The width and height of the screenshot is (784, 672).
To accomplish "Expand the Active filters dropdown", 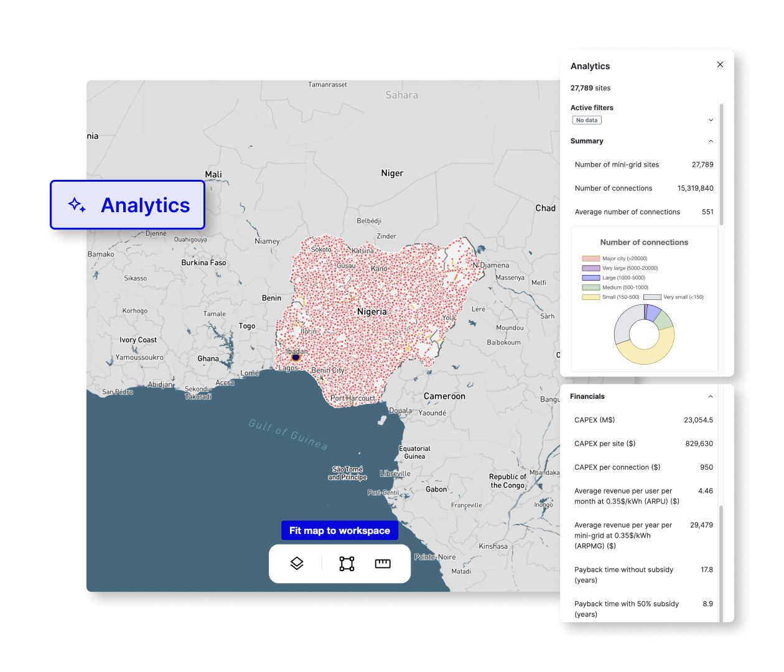I will [x=711, y=120].
